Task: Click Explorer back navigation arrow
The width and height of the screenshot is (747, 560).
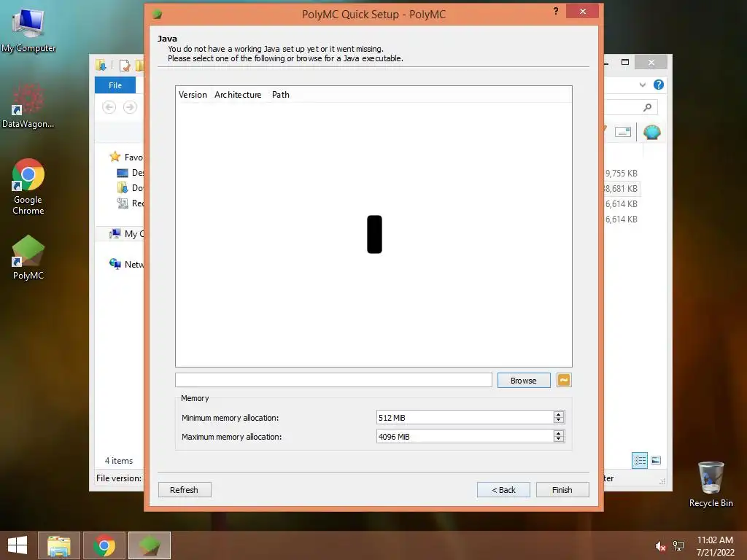Action: point(109,107)
